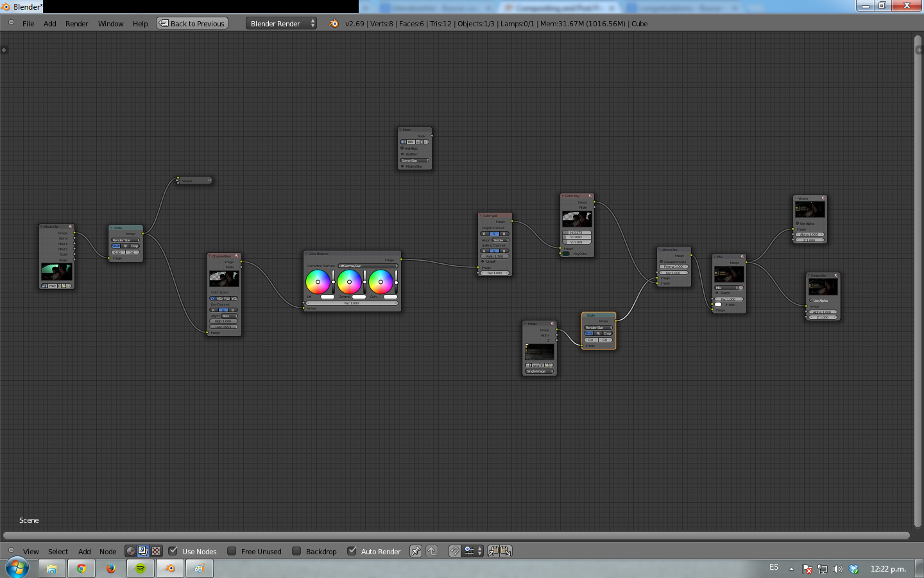Toggle Use Nodes checkbox

pyautogui.click(x=173, y=551)
